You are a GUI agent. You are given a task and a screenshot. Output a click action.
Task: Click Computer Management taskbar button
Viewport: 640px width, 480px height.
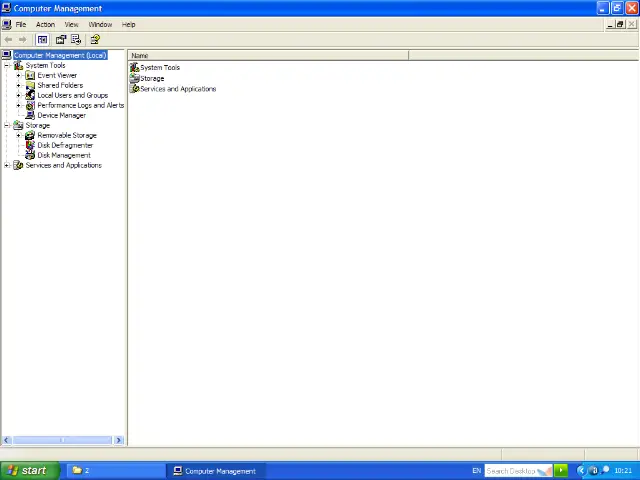click(216, 471)
